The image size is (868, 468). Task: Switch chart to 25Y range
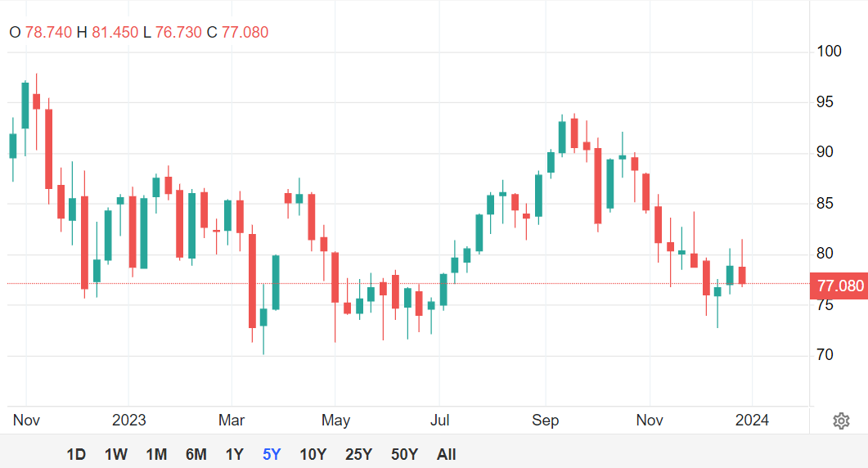point(359,454)
